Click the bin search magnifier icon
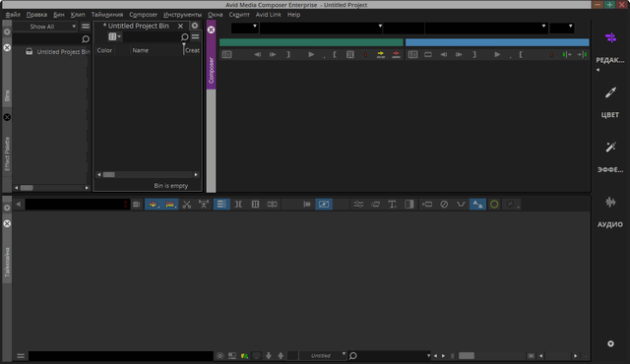 click(184, 37)
